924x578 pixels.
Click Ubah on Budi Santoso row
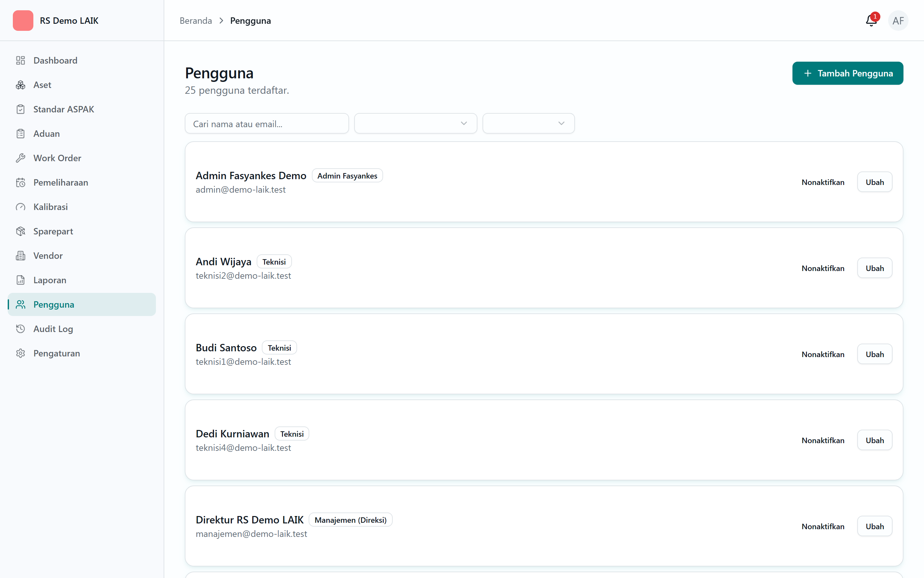875,354
